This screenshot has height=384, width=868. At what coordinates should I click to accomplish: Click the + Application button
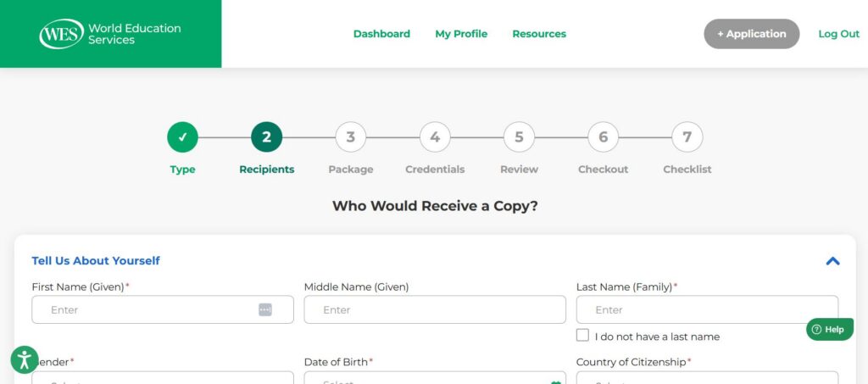pos(751,34)
